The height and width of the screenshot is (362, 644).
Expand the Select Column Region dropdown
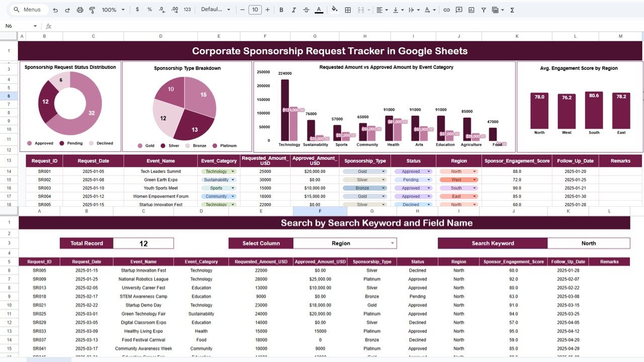(392, 243)
